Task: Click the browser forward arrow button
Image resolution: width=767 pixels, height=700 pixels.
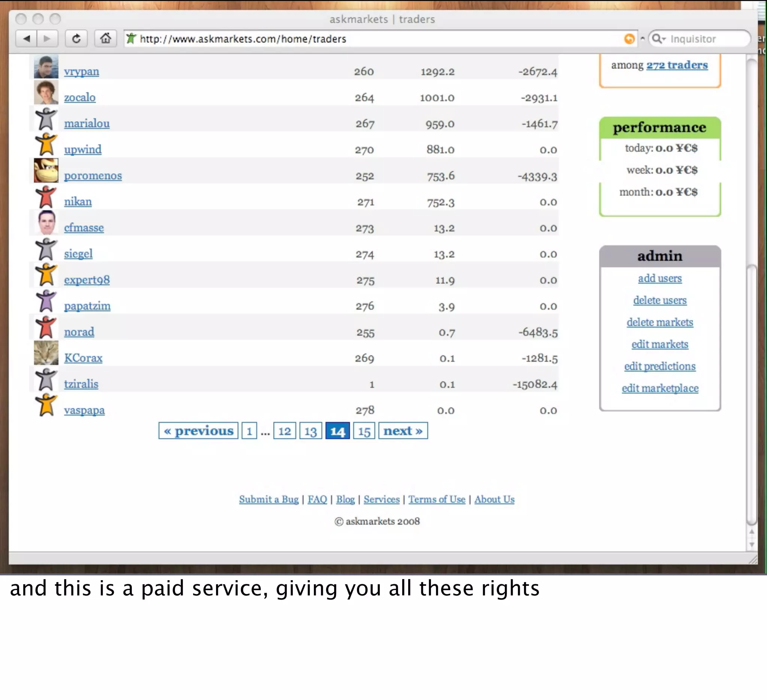Action: 47,39
